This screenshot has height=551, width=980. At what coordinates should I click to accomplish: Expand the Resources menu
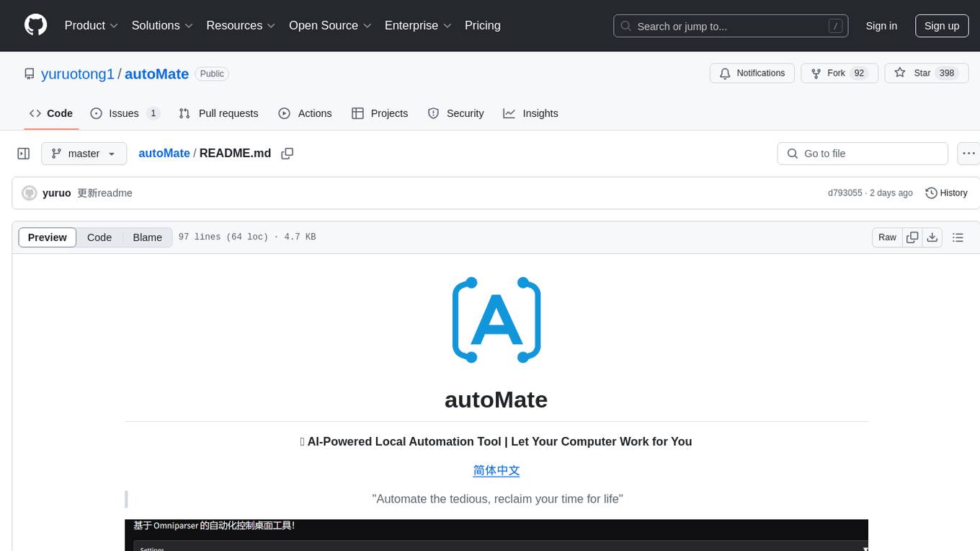[241, 25]
